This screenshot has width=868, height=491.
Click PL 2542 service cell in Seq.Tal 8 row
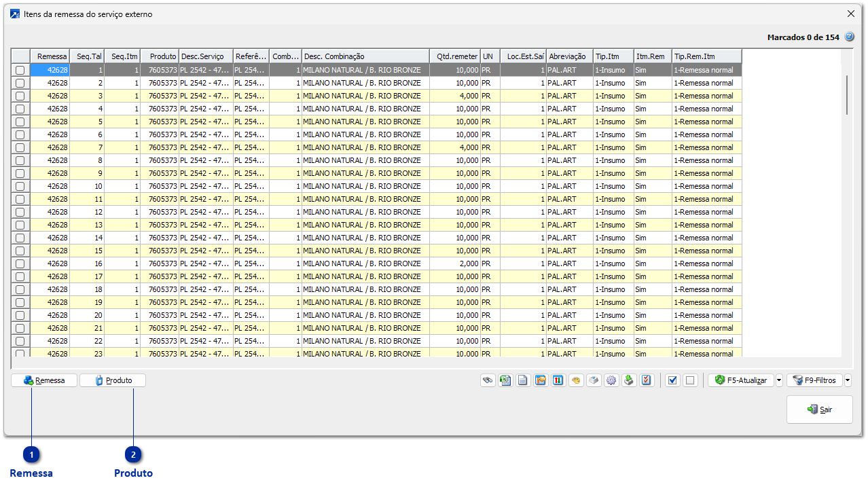206,160
